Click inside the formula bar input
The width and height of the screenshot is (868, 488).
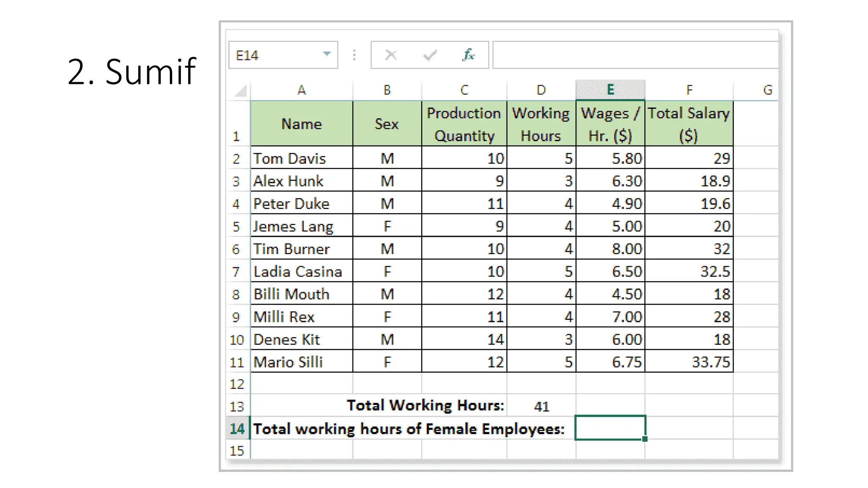click(x=635, y=55)
